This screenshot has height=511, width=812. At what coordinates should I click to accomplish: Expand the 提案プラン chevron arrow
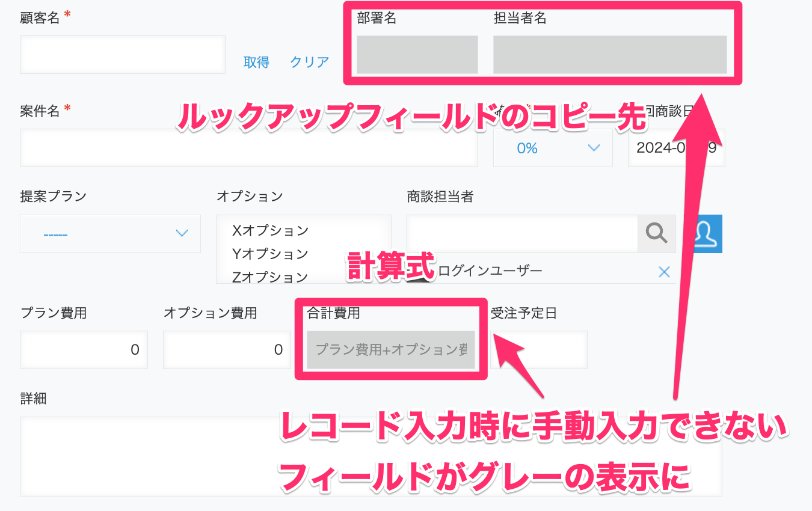click(182, 234)
